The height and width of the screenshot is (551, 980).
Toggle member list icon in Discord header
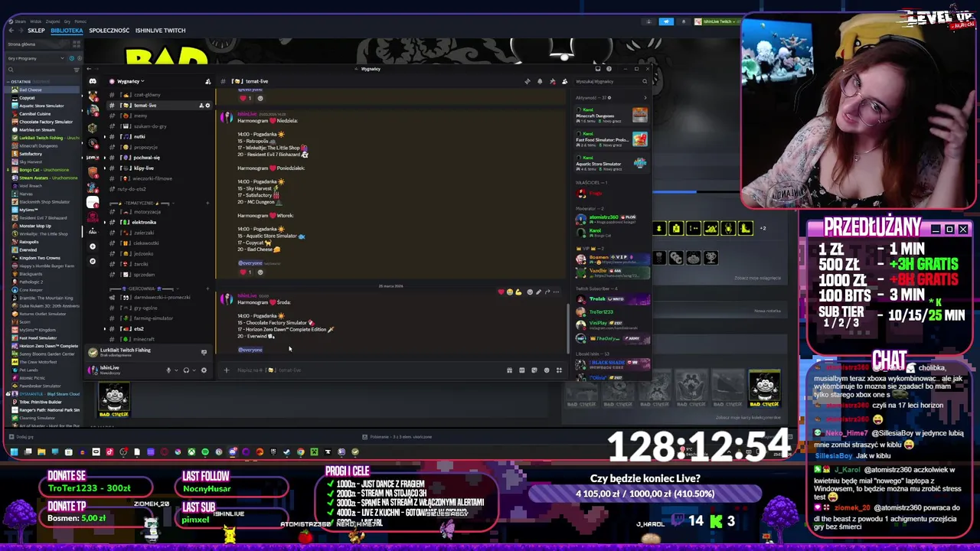pyautogui.click(x=565, y=81)
